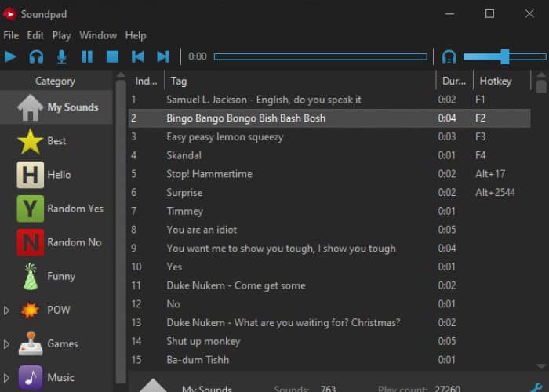The height and width of the screenshot is (392, 549).
Task: Minimize the Soundpad window
Action: click(x=450, y=14)
